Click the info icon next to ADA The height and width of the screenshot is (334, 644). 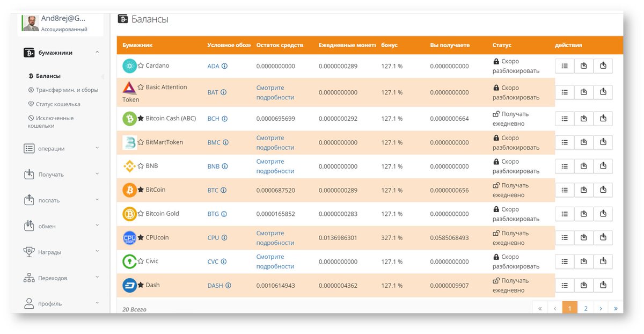[x=224, y=66]
